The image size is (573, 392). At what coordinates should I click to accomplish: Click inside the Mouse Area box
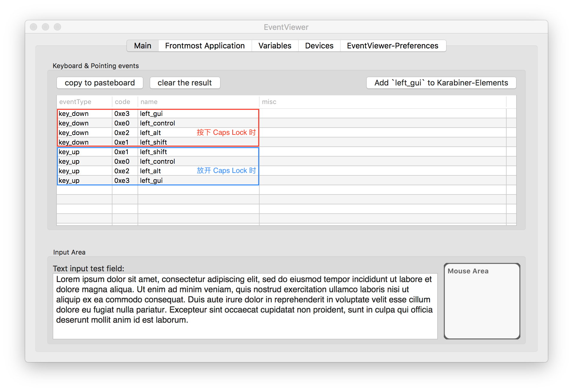[482, 305]
